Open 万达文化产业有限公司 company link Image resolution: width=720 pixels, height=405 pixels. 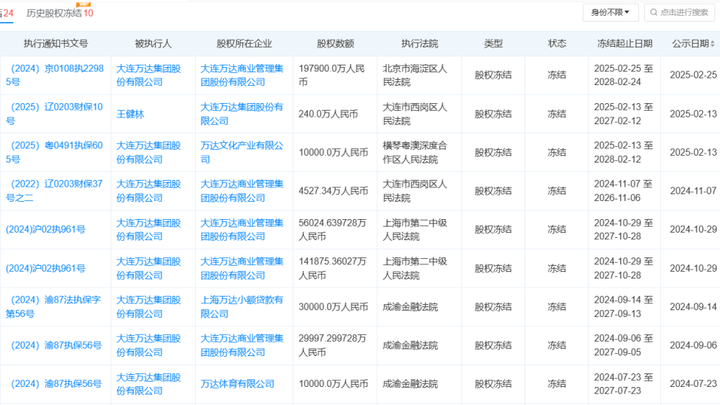[x=242, y=152]
